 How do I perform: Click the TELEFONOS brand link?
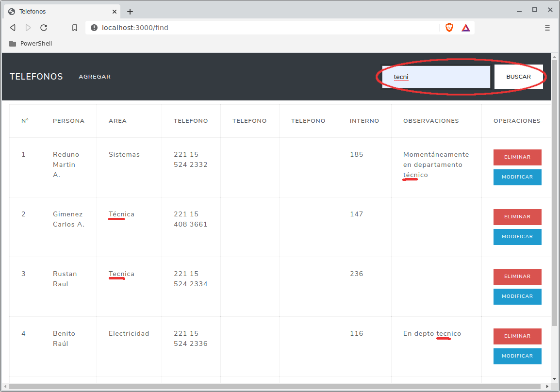point(36,77)
